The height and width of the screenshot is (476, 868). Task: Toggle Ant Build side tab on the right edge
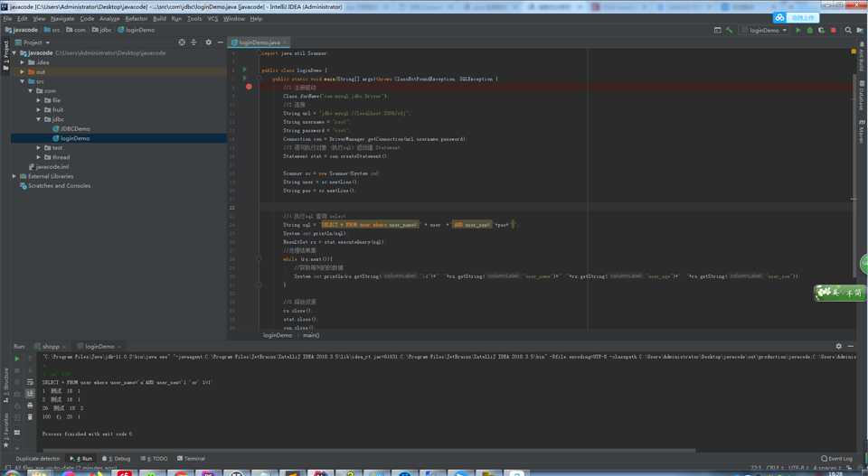(x=862, y=55)
